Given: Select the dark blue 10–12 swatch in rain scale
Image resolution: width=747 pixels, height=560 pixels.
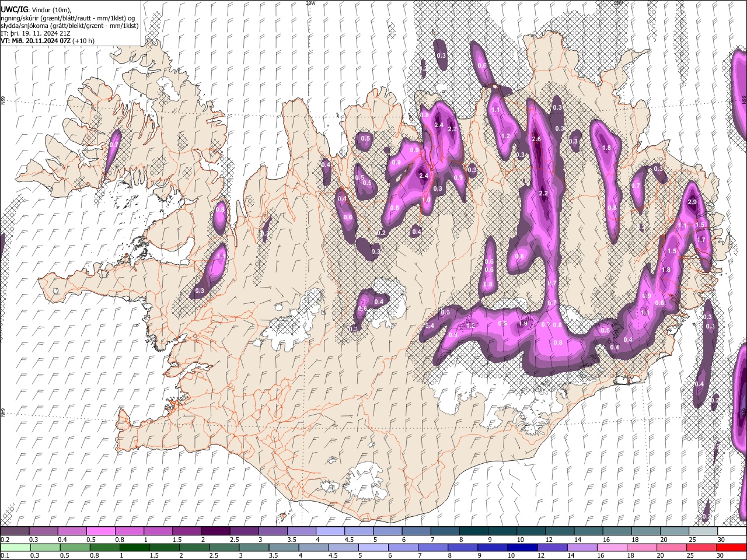Looking at the screenshot, I should click(521, 547).
